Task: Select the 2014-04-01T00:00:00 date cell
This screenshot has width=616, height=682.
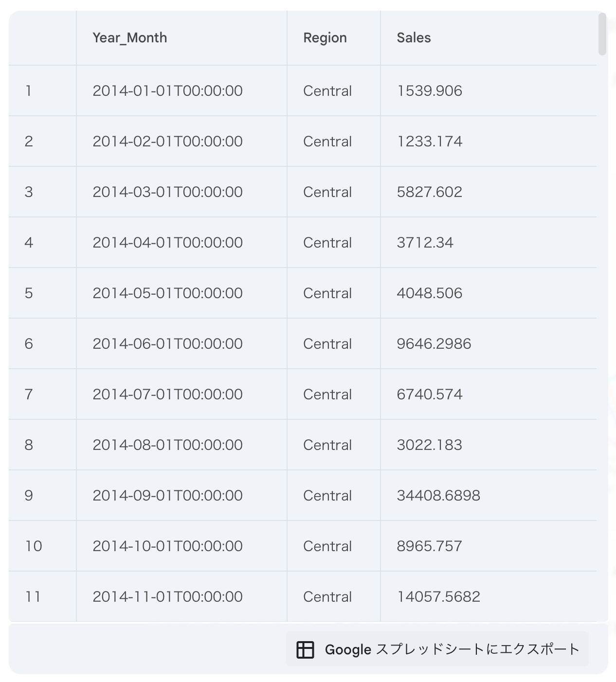Action: [167, 243]
